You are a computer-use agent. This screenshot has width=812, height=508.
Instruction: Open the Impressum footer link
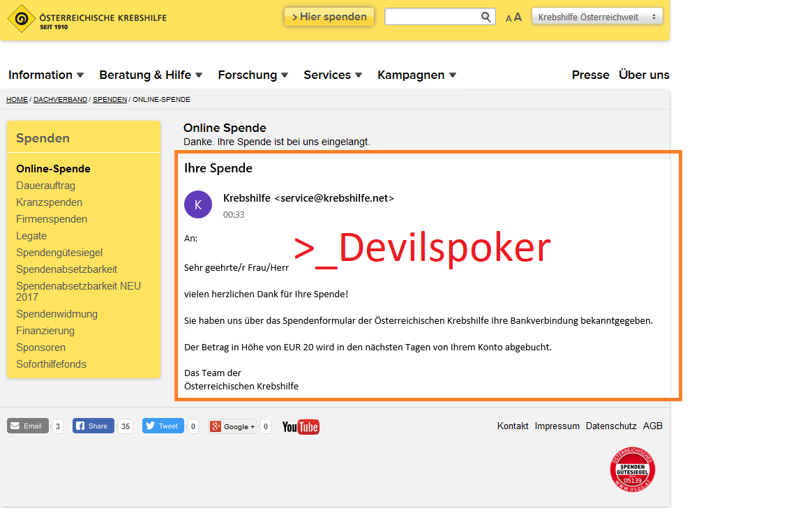tap(557, 426)
